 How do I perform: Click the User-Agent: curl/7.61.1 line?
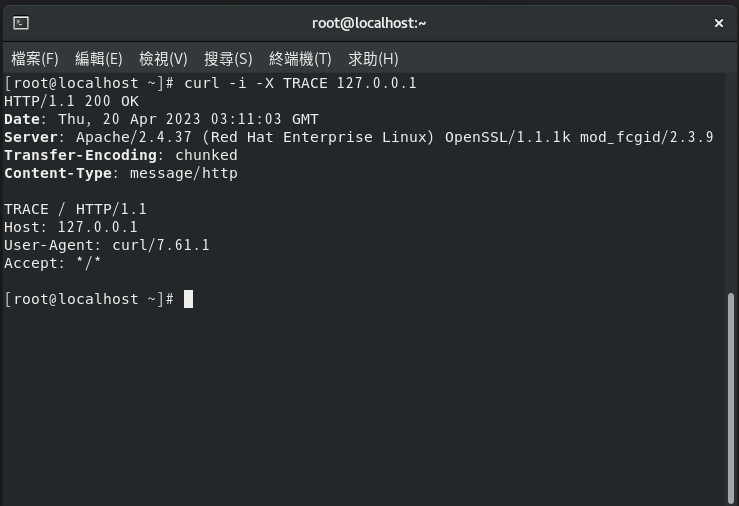tap(107, 245)
